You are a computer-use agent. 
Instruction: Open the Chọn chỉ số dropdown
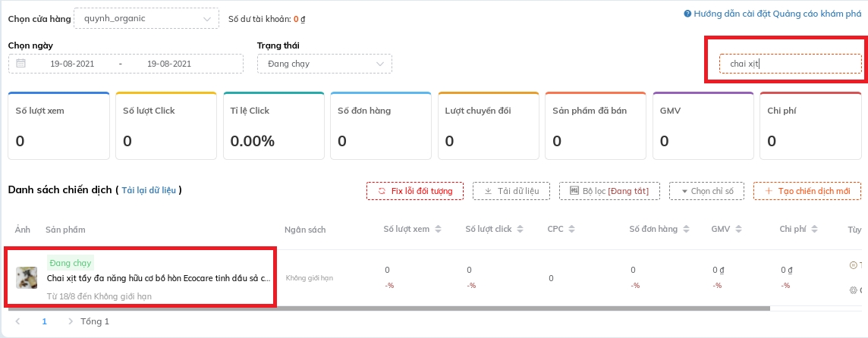coord(707,191)
